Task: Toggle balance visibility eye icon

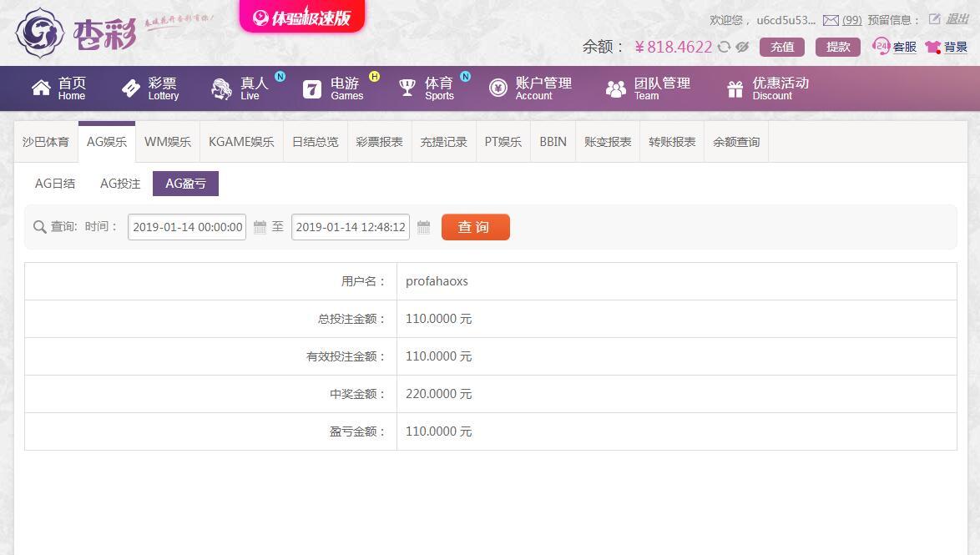Action: pos(742,47)
